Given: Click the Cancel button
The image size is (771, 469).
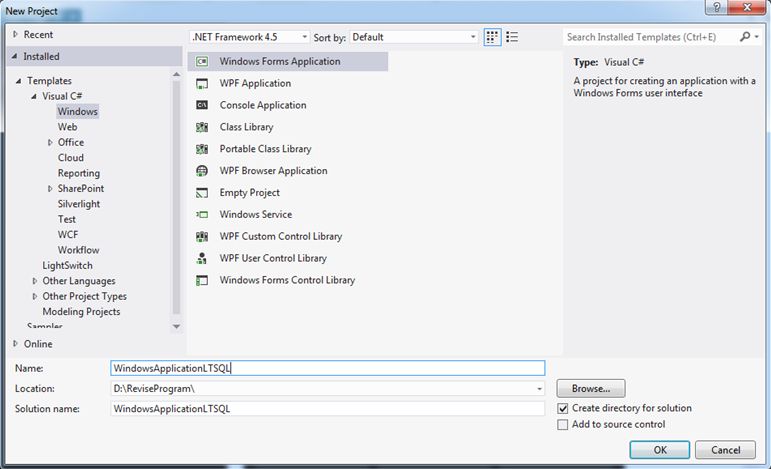Looking at the screenshot, I should click(726, 450).
